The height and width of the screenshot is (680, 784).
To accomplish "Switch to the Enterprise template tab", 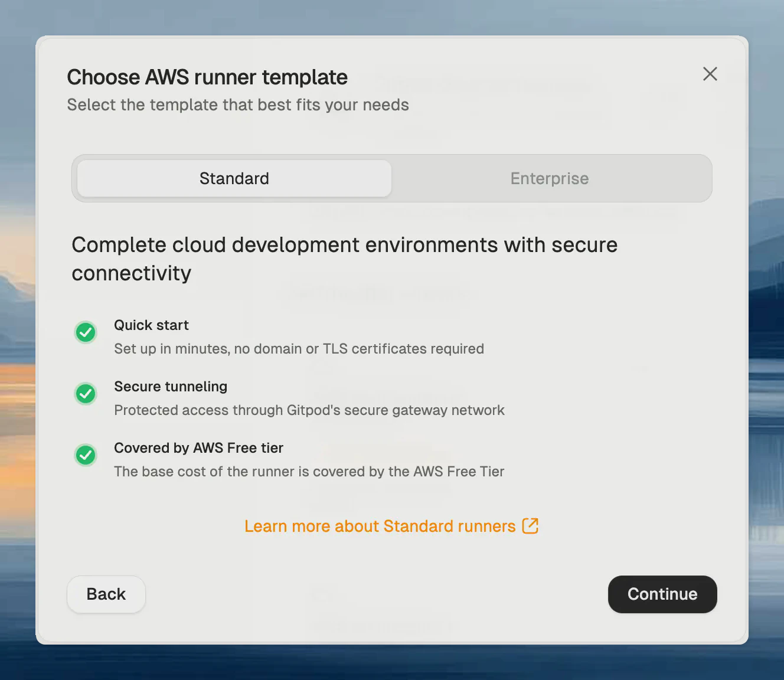I will (x=550, y=178).
